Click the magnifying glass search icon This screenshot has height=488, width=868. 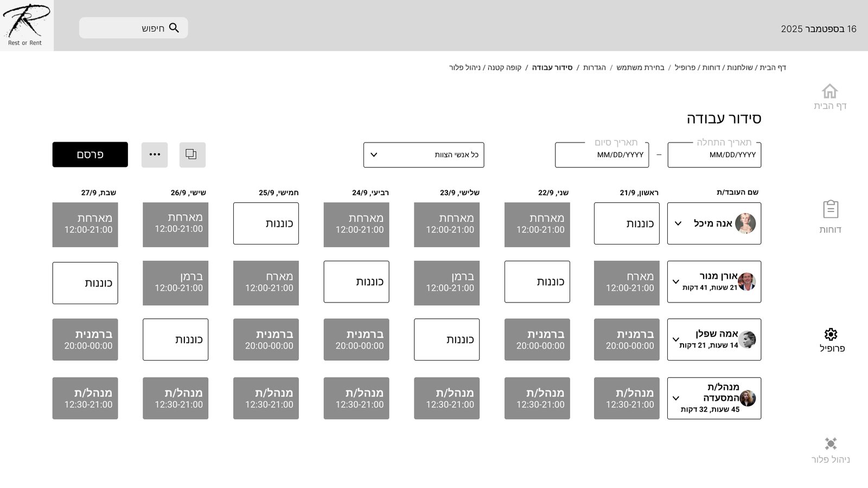(174, 28)
